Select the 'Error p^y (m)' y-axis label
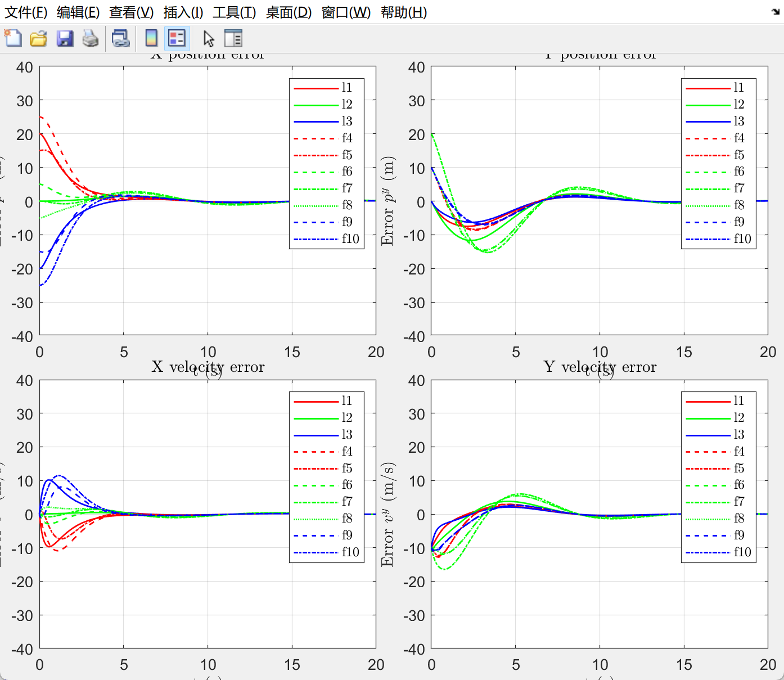This screenshot has height=680, width=784. (x=388, y=201)
